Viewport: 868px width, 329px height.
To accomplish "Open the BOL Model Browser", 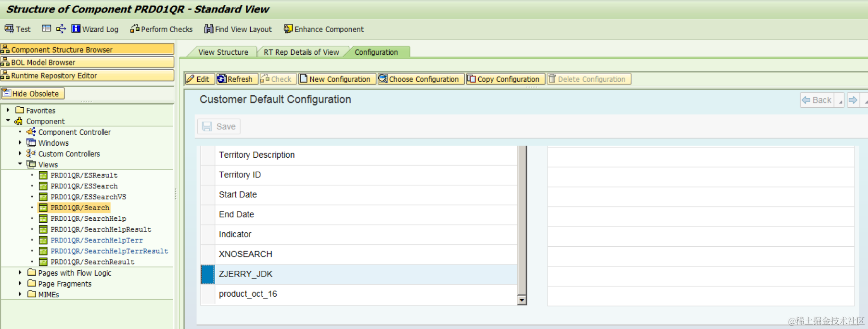I will (x=87, y=62).
